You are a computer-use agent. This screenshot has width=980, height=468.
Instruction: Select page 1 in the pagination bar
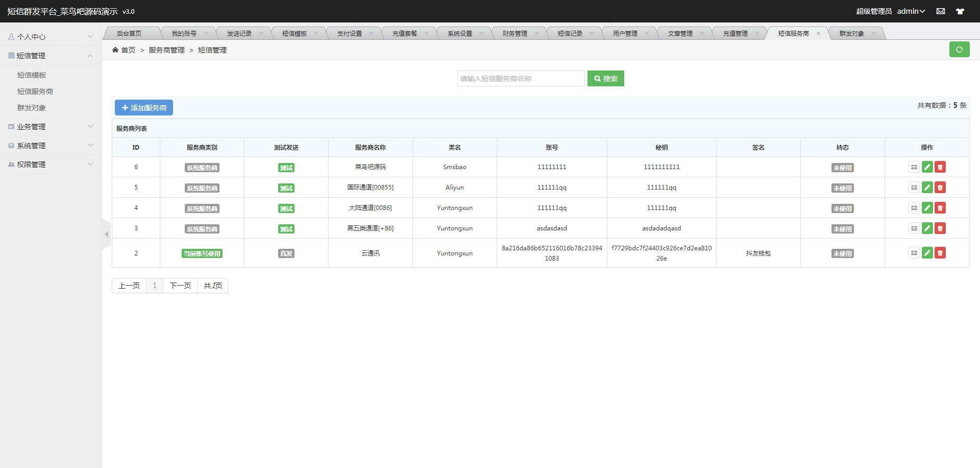[155, 286]
